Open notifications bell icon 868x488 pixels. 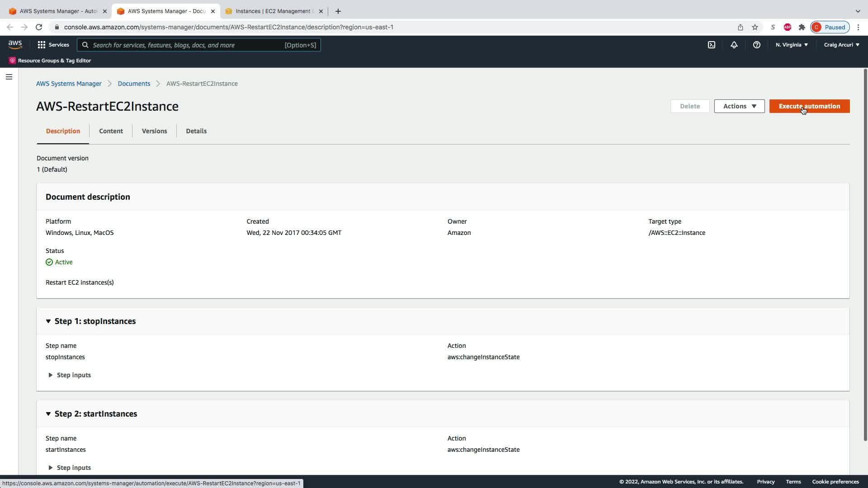(x=734, y=45)
